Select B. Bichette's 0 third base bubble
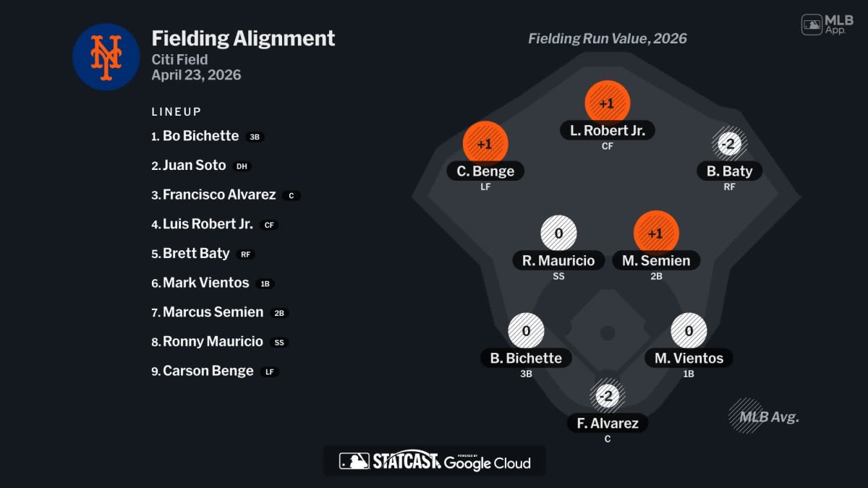This screenshot has height=488, width=868. click(526, 331)
